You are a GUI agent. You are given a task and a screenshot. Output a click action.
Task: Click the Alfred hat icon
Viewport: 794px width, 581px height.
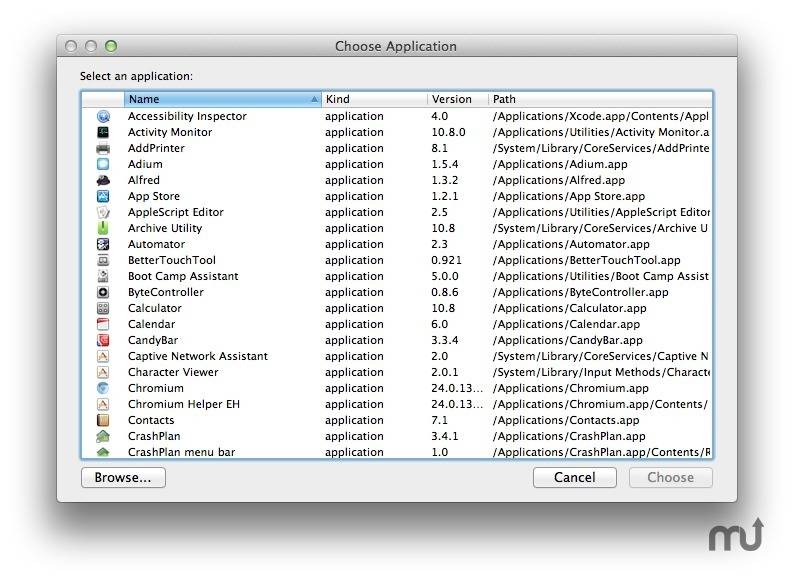click(103, 180)
